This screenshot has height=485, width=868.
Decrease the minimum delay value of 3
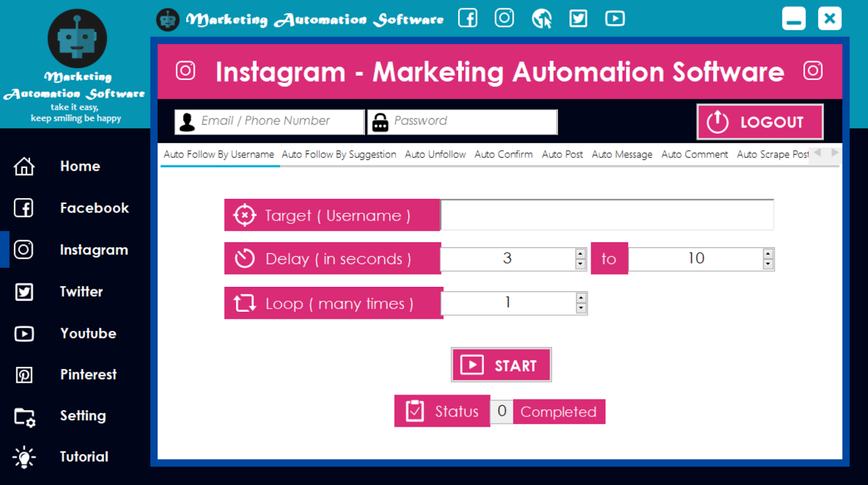(580, 264)
